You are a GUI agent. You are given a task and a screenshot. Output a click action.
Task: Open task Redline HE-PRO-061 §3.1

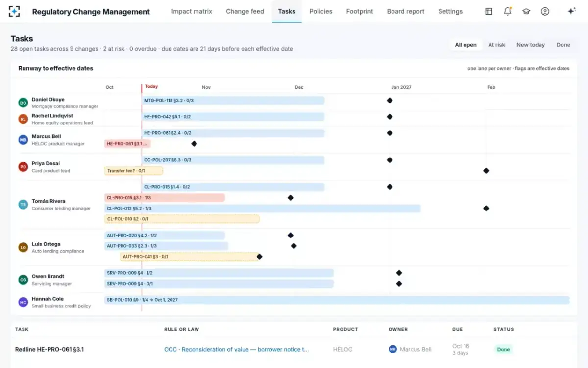tap(49, 349)
